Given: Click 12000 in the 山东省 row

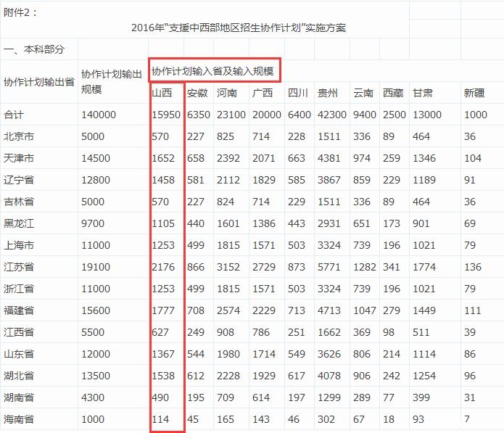Looking at the screenshot, I should pos(96,354).
